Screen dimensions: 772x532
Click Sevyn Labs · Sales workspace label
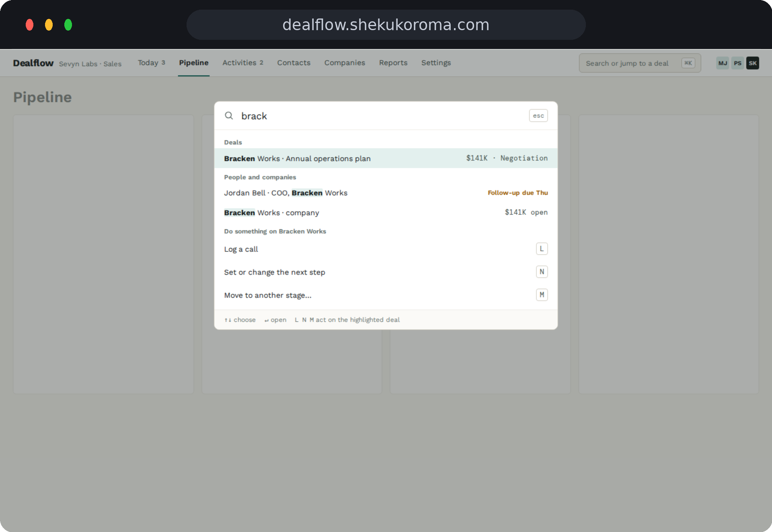(x=90, y=64)
